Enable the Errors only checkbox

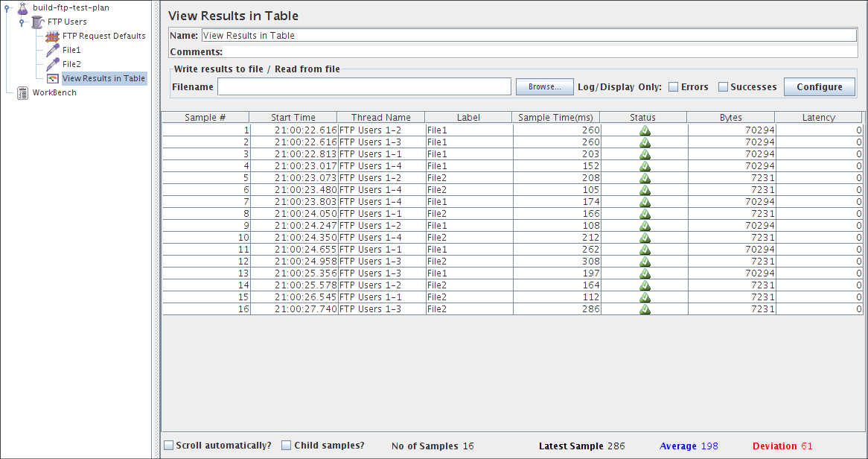(674, 87)
